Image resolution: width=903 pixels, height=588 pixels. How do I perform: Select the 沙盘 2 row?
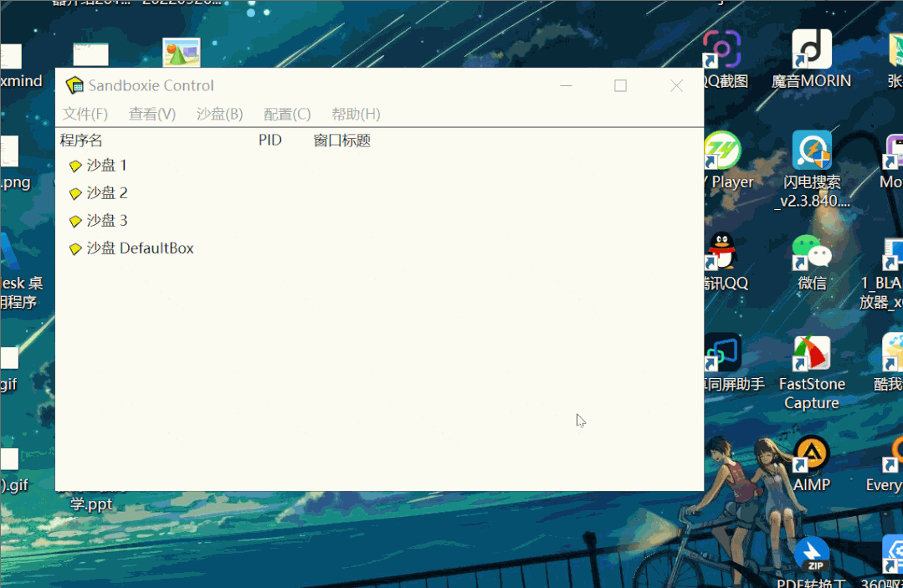coord(98,193)
